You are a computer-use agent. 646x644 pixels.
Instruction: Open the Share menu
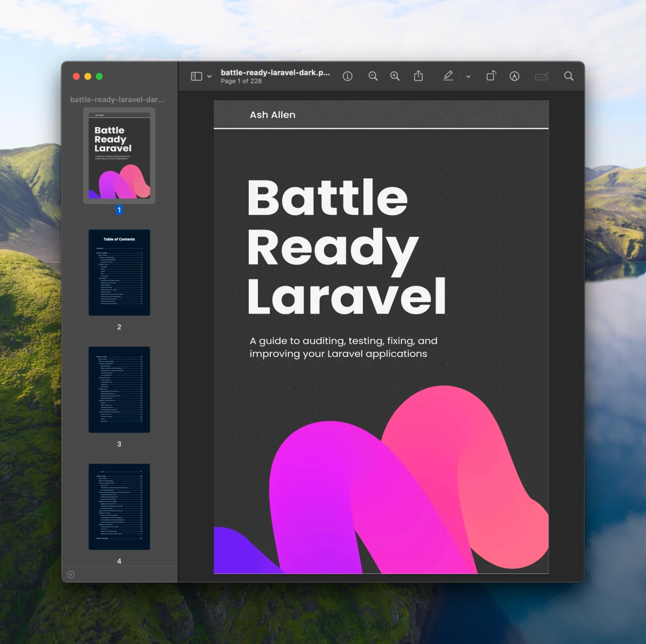[x=418, y=76]
